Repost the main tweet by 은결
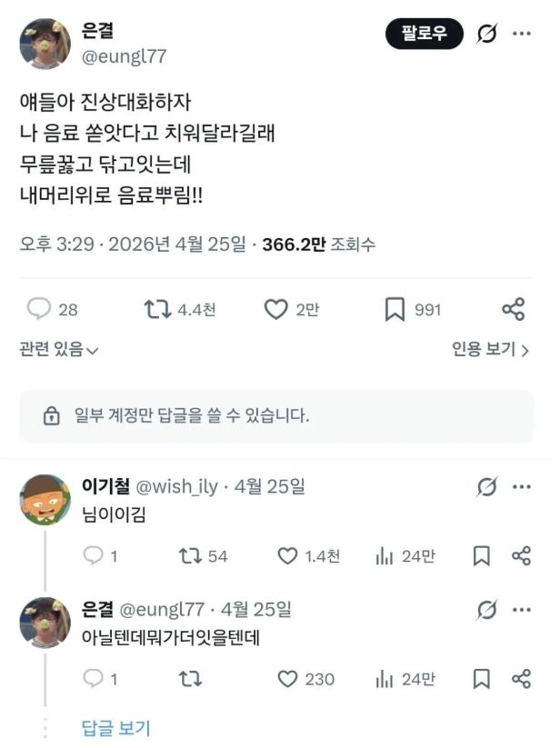The width and height of the screenshot is (560, 748). pyautogui.click(x=158, y=310)
